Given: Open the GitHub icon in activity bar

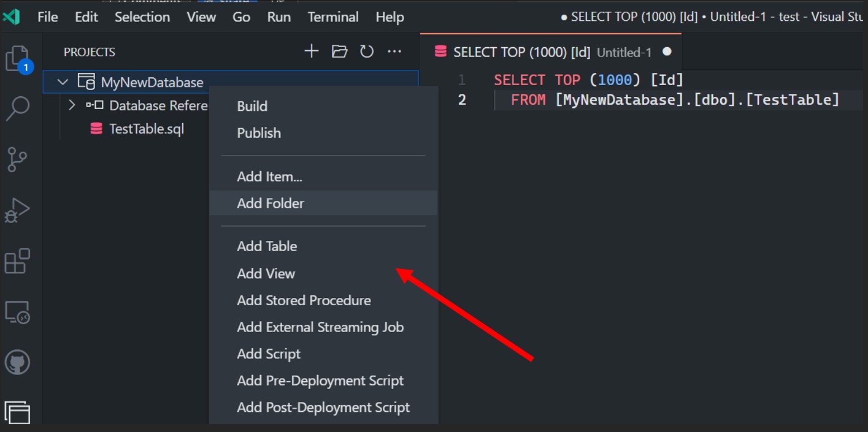Looking at the screenshot, I should pos(18,362).
